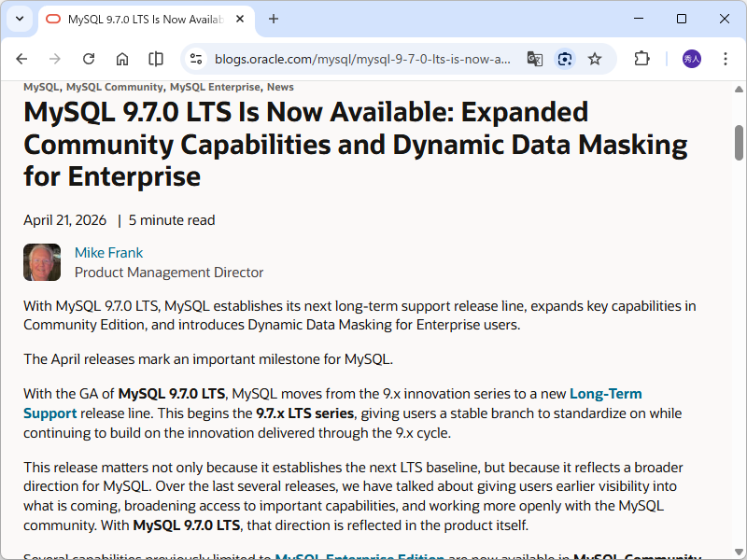Open Mike Frank author link
Screen dimensions: 747x560
pos(108,253)
